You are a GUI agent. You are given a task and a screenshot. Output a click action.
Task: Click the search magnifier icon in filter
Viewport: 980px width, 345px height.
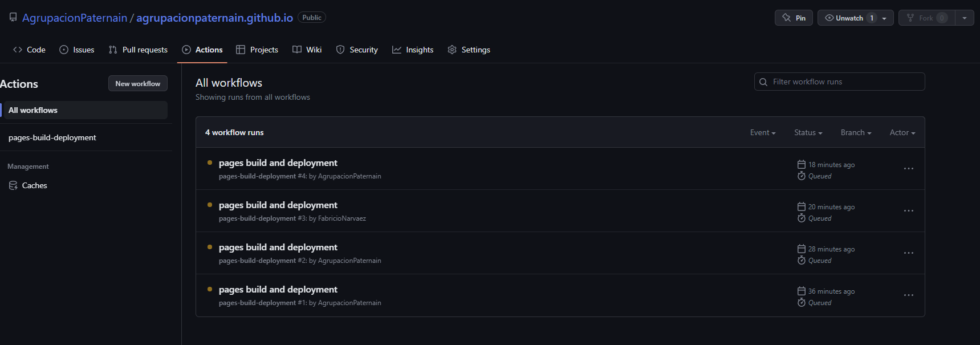coord(763,82)
